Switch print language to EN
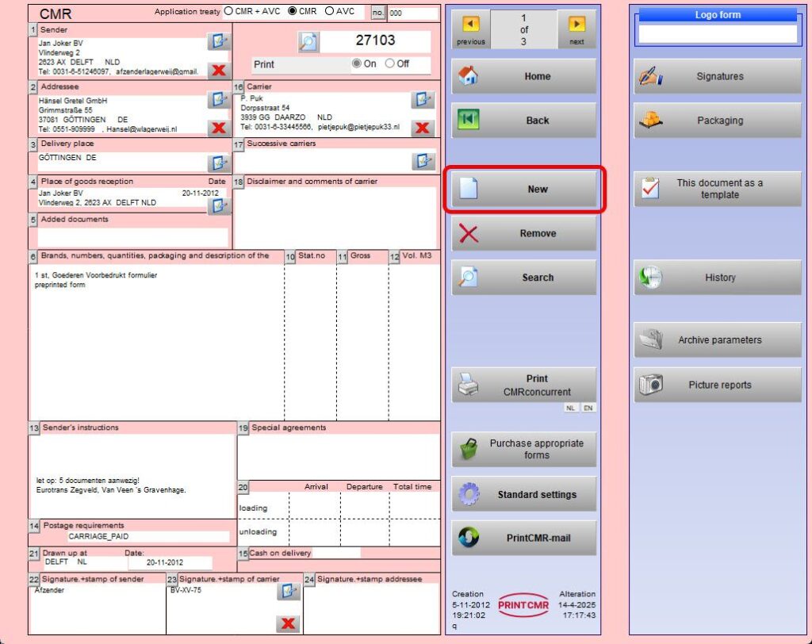The width and height of the screenshot is (812, 644). (x=588, y=408)
